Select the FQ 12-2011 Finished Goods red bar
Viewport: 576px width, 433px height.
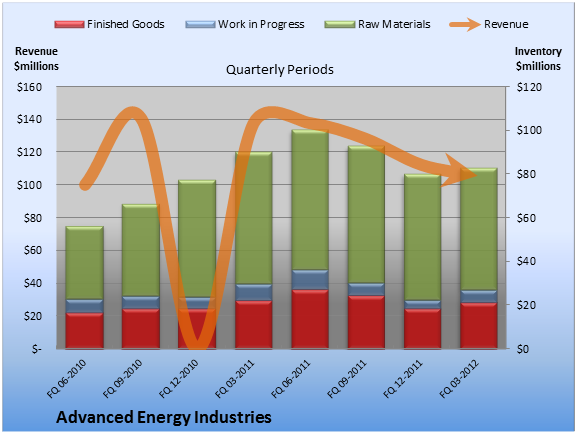pyautogui.click(x=422, y=329)
